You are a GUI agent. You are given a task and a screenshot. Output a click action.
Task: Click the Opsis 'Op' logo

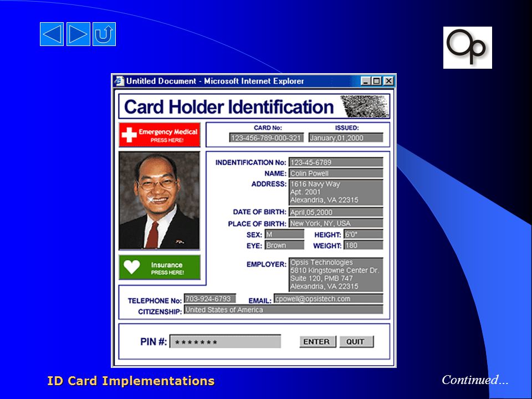468,48
